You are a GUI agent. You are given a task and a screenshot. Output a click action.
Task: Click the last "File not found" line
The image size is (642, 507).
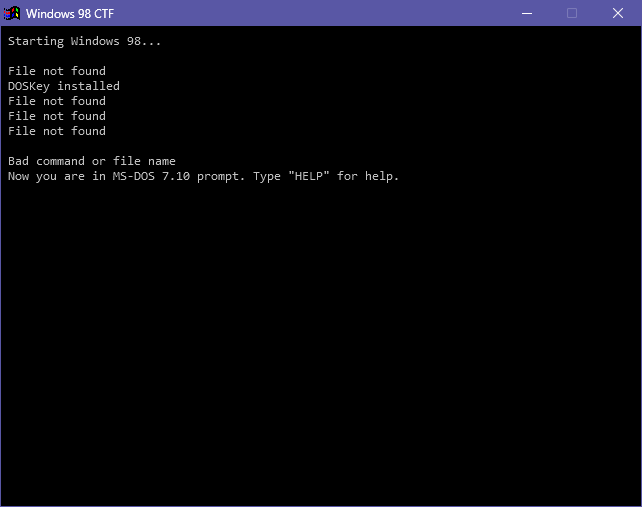[x=57, y=131]
